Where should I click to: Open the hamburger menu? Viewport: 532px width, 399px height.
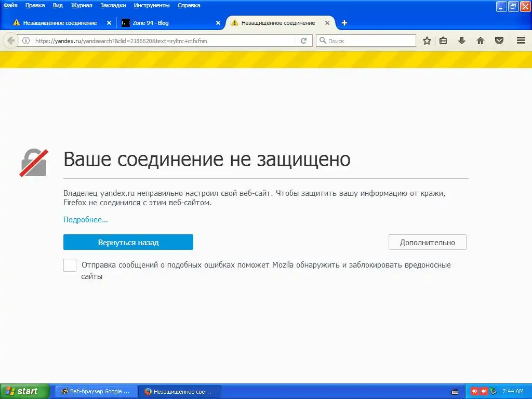(521, 41)
